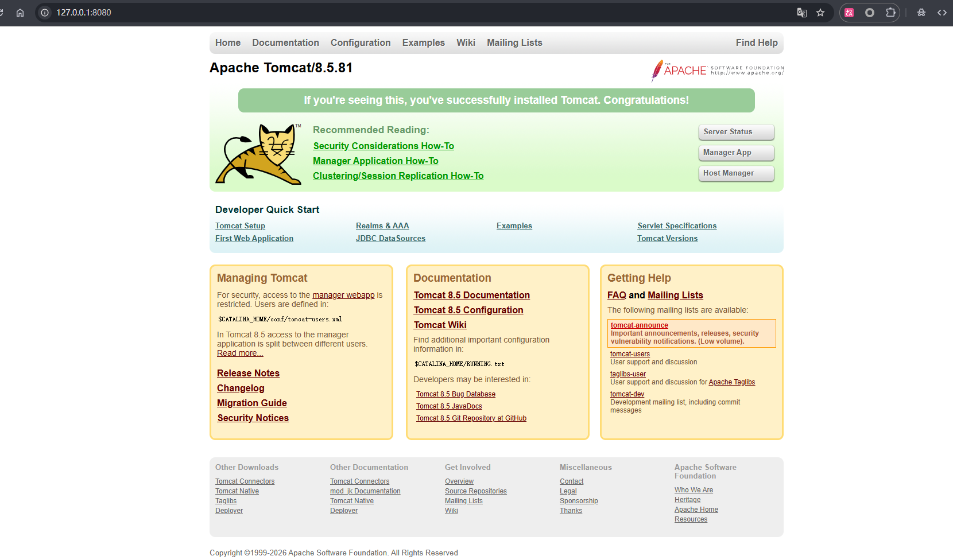Image resolution: width=953 pixels, height=560 pixels.
Task: Open the extensions puzzle piece icon
Action: [x=890, y=13]
